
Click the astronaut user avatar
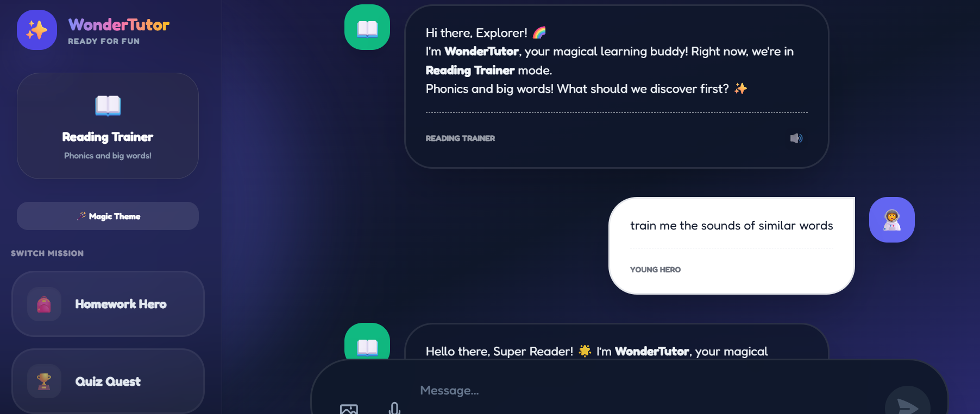coord(891,220)
